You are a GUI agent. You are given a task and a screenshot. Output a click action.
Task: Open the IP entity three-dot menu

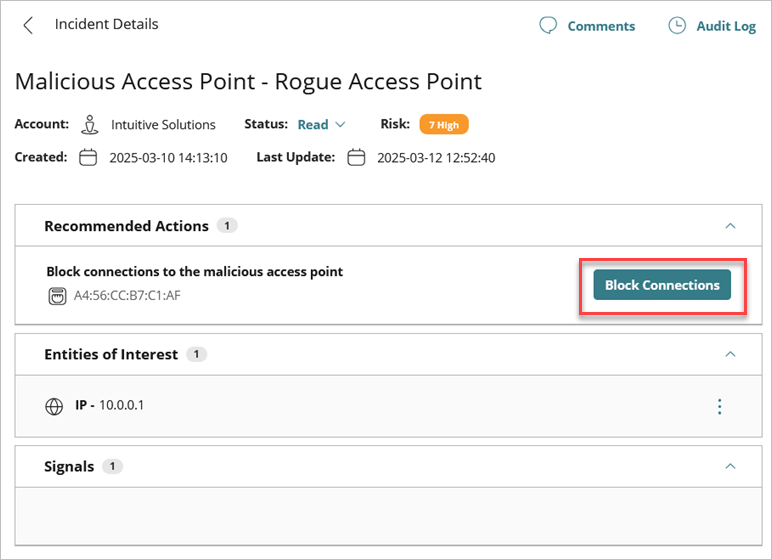[719, 406]
